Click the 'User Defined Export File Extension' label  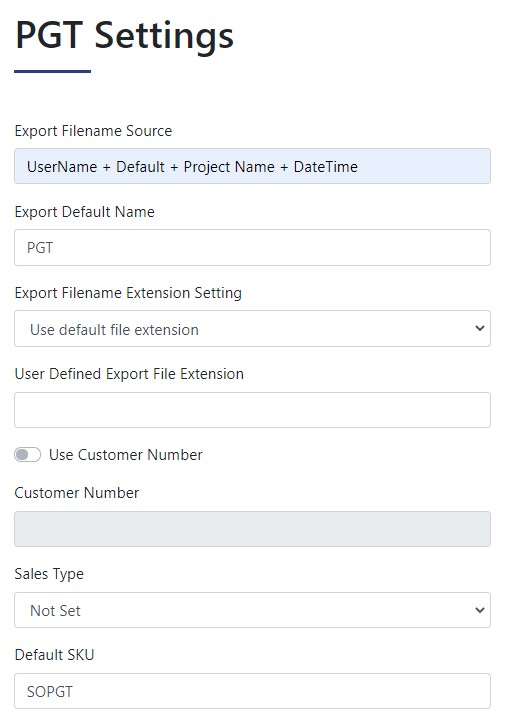(129, 374)
